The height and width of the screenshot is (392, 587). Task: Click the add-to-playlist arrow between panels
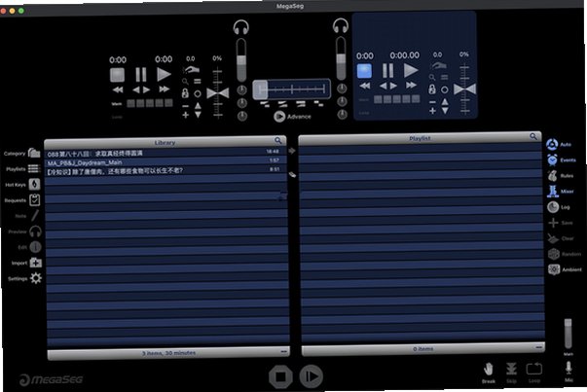pos(292,151)
